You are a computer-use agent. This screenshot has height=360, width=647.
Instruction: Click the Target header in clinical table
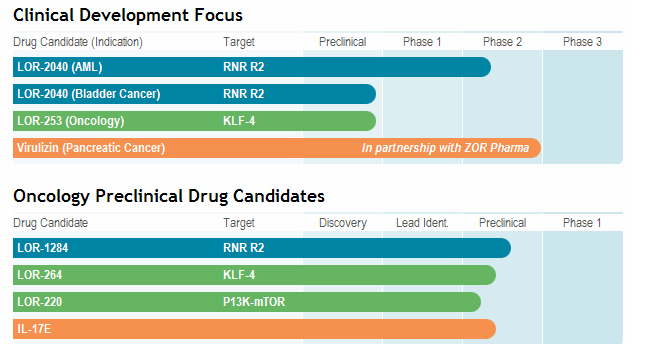point(238,42)
